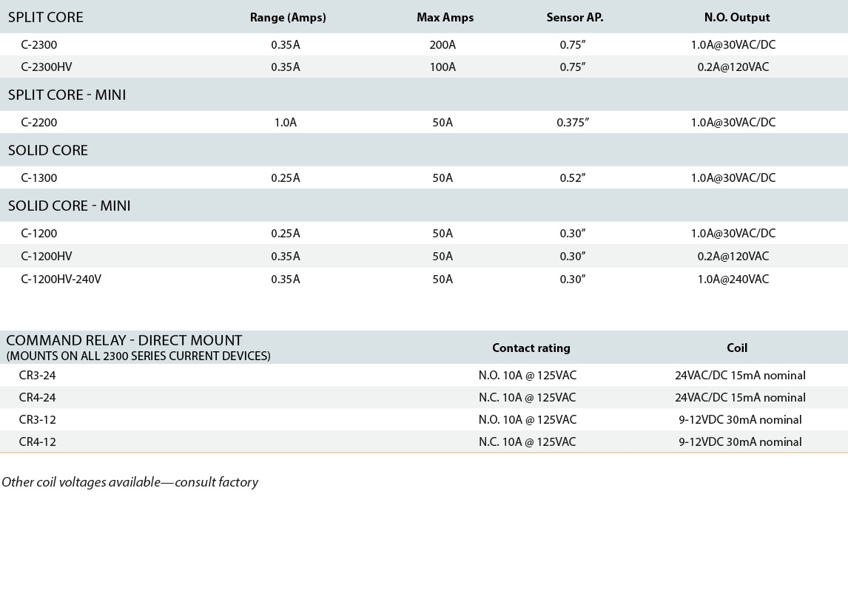Image resolution: width=848 pixels, height=616 pixels.
Task: Click the C-2300HV model name
Action: [x=47, y=67]
